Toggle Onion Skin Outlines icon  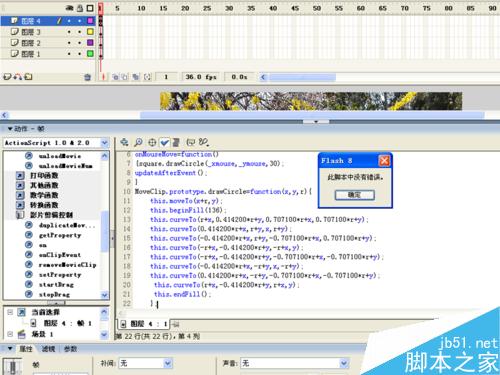click(124, 77)
